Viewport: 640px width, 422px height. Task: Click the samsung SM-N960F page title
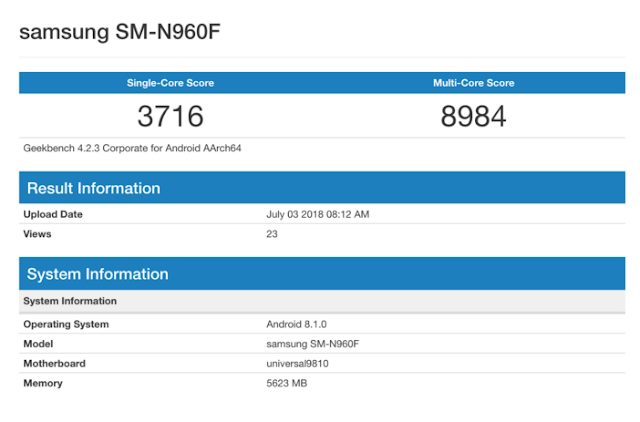[x=120, y=32]
